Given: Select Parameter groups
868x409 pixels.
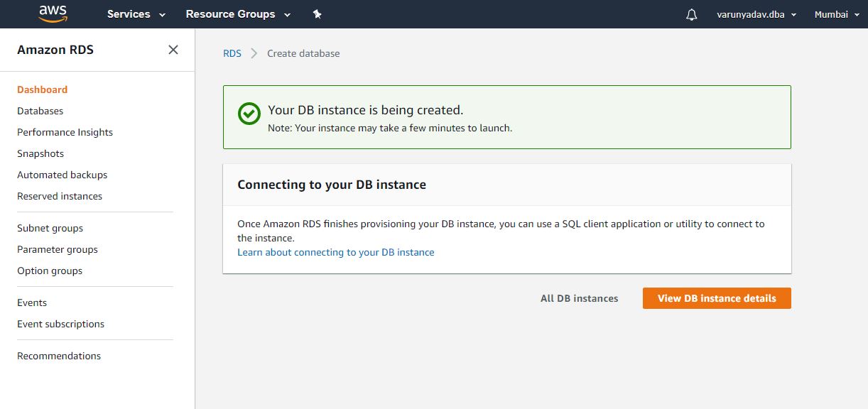Looking at the screenshot, I should [x=57, y=249].
